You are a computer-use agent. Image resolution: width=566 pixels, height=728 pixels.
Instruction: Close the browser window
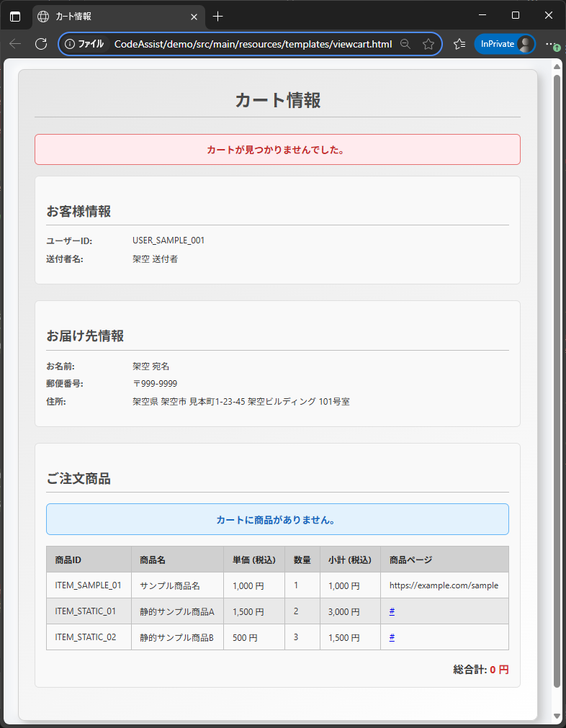pos(548,15)
